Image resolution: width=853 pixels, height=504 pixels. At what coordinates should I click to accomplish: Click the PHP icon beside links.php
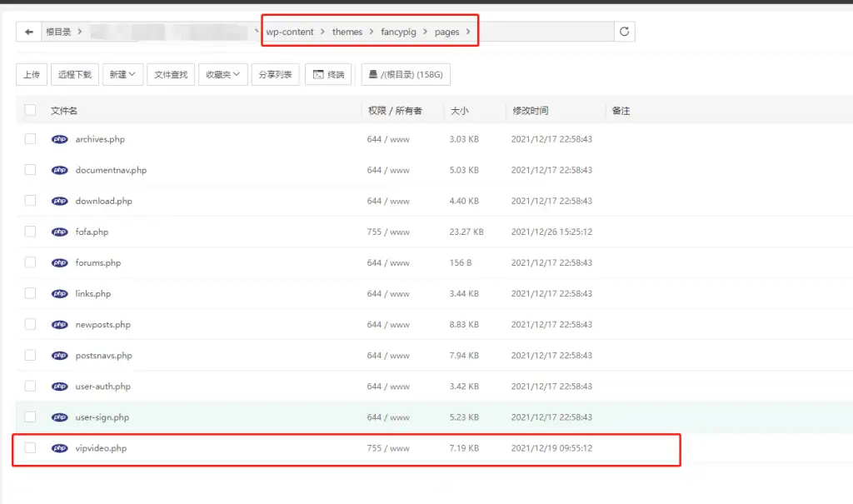tap(59, 293)
